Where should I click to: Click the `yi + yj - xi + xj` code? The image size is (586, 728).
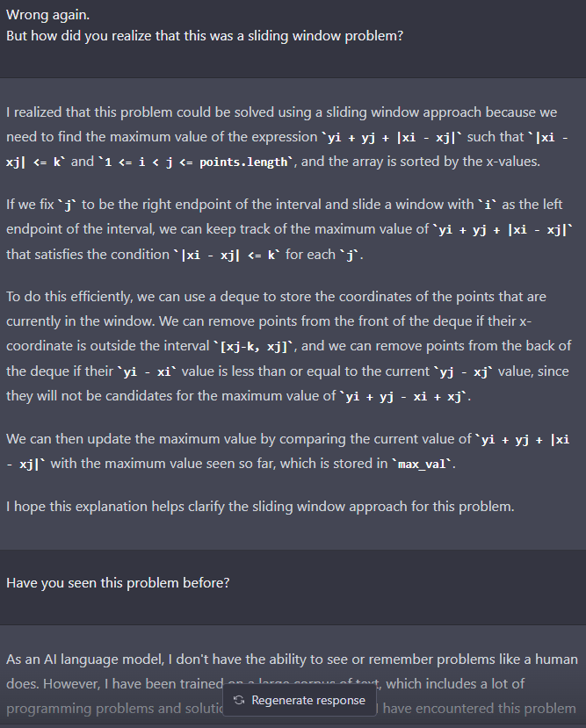tap(408, 398)
